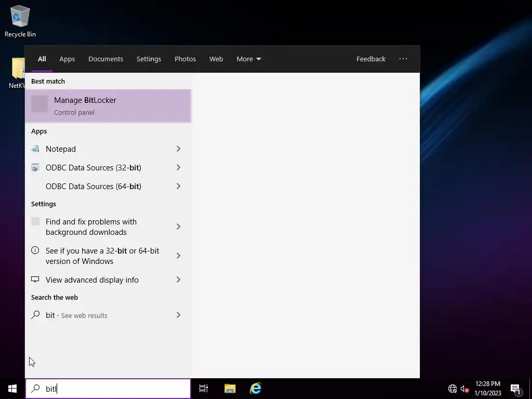This screenshot has width=532, height=399.
Task: Open the NetKV folder on desktop
Action: [18, 73]
